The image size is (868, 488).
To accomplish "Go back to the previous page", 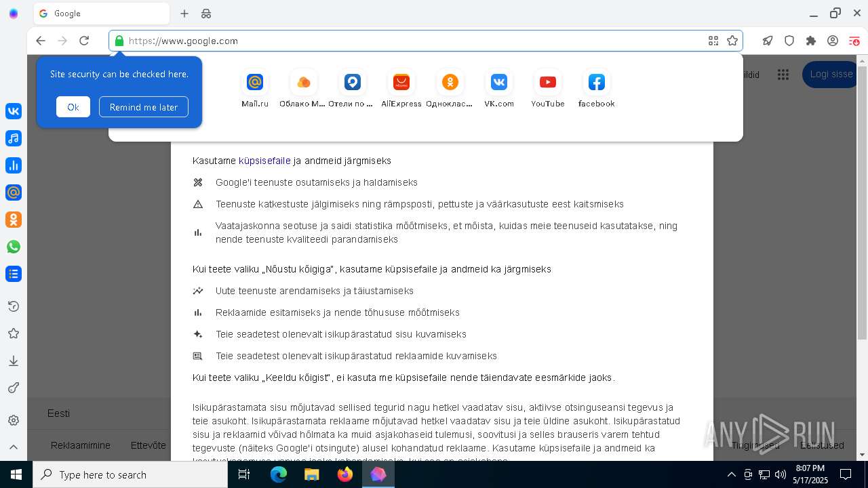I will (x=41, y=41).
